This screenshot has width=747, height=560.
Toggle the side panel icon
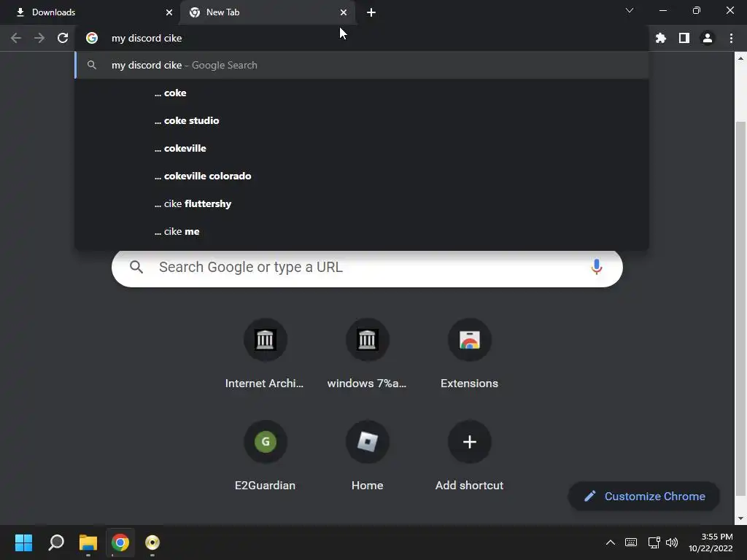click(x=684, y=38)
